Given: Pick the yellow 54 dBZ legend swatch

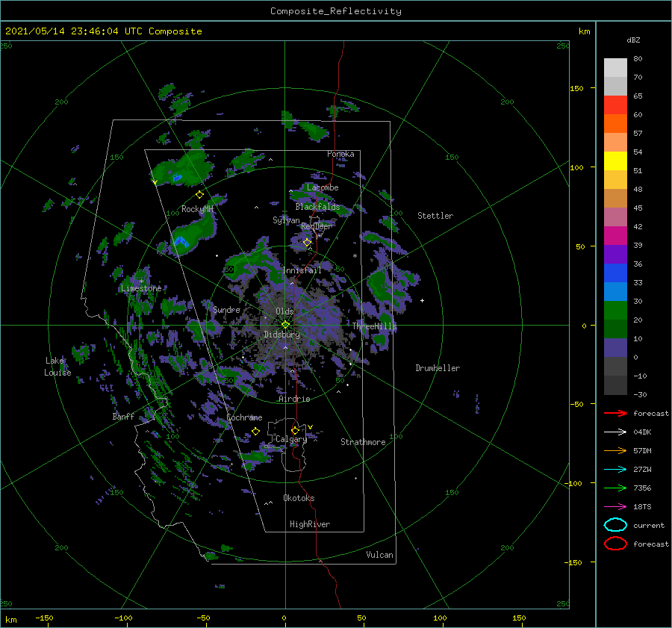Looking at the screenshot, I should (615, 161).
